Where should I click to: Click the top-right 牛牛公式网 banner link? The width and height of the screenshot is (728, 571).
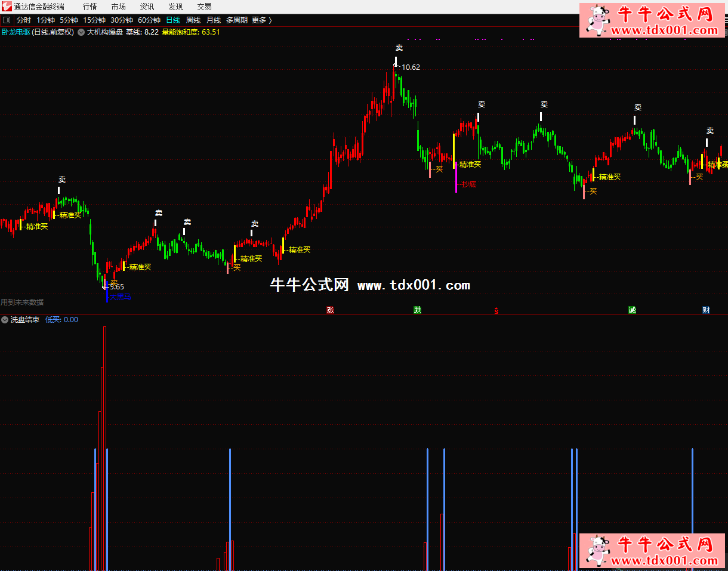click(653, 20)
